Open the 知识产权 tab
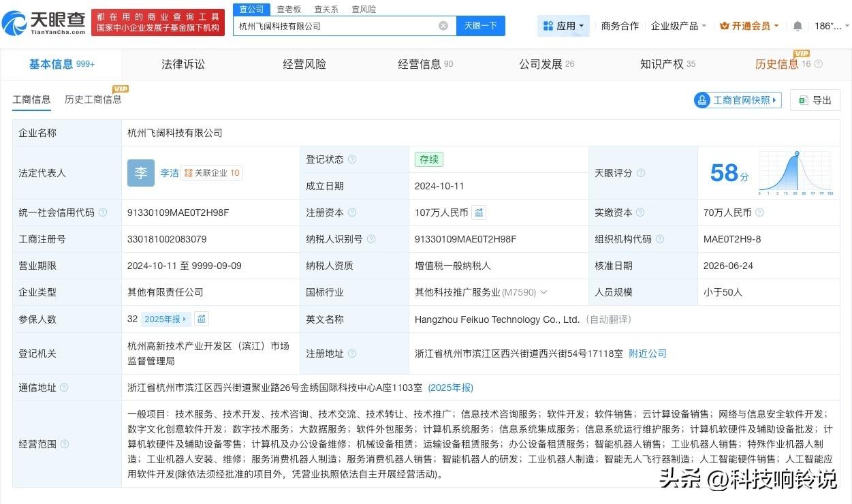The height and width of the screenshot is (504, 852). point(667,64)
